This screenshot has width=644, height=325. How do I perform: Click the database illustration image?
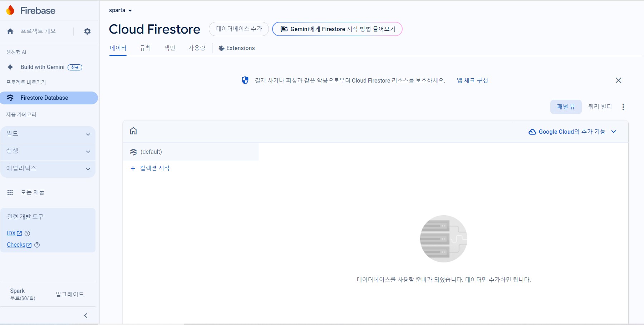(443, 239)
